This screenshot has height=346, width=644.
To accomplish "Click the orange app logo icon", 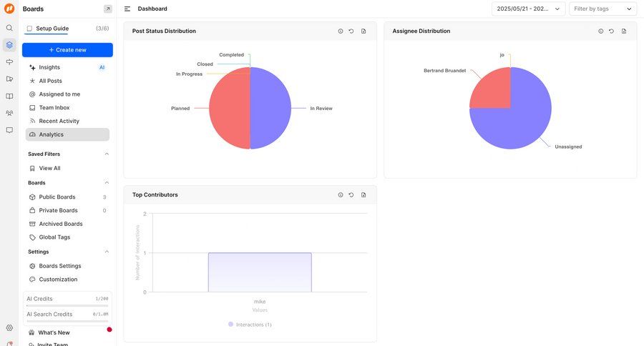I will coord(9,9).
